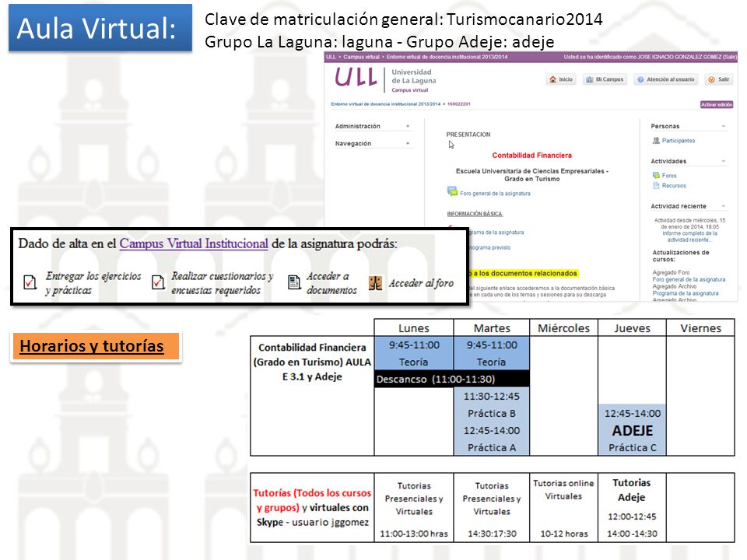Image resolution: width=747 pixels, height=560 pixels.
Task: Click the purple Activar edición button
Action: (x=717, y=104)
